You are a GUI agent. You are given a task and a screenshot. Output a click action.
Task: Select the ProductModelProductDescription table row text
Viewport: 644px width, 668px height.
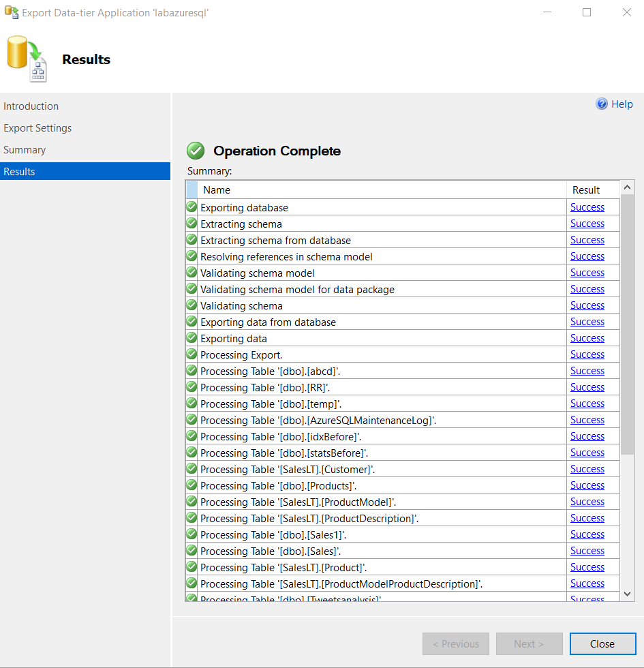coord(341,583)
